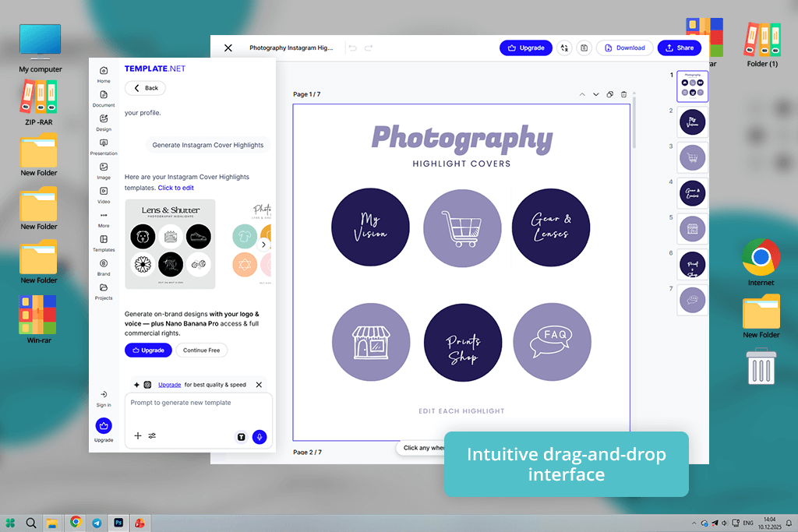Screen dimensions: 798x532
Task: Open Chrome from the taskbar
Action: tap(76, 523)
